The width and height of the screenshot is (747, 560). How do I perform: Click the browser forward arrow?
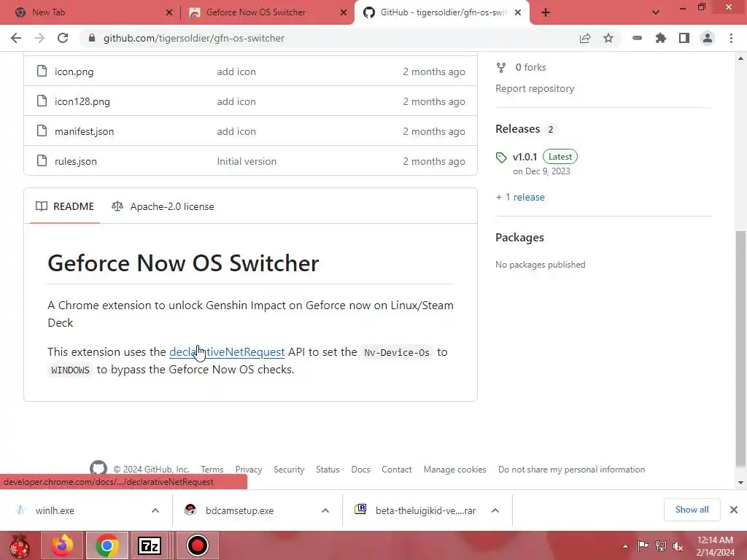coord(39,38)
